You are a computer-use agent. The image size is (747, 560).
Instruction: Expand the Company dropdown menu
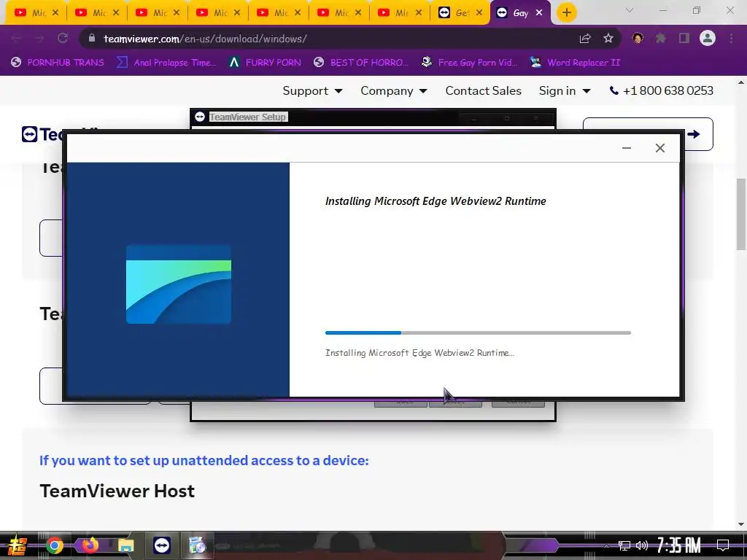click(393, 90)
